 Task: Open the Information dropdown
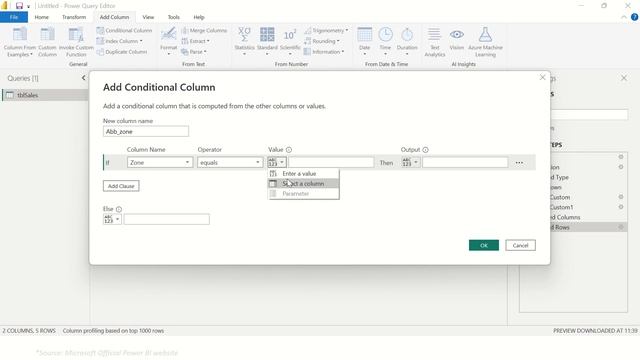[324, 52]
